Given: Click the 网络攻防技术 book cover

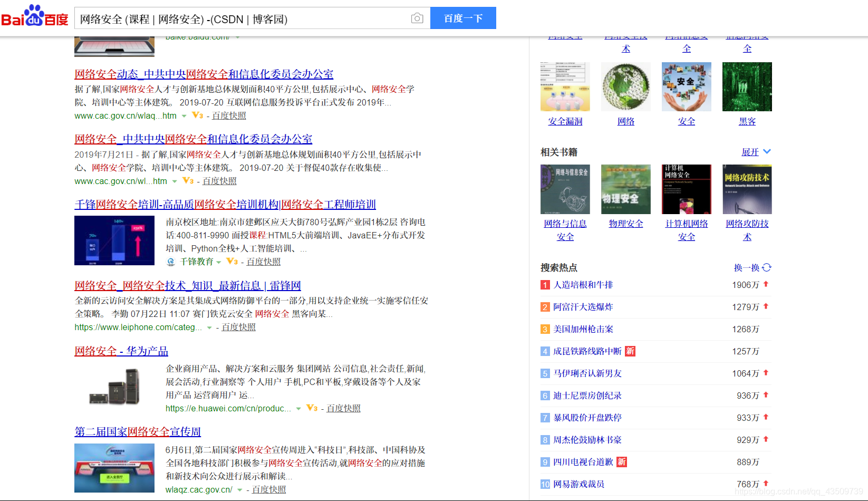Looking at the screenshot, I should click(x=747, y=189).
